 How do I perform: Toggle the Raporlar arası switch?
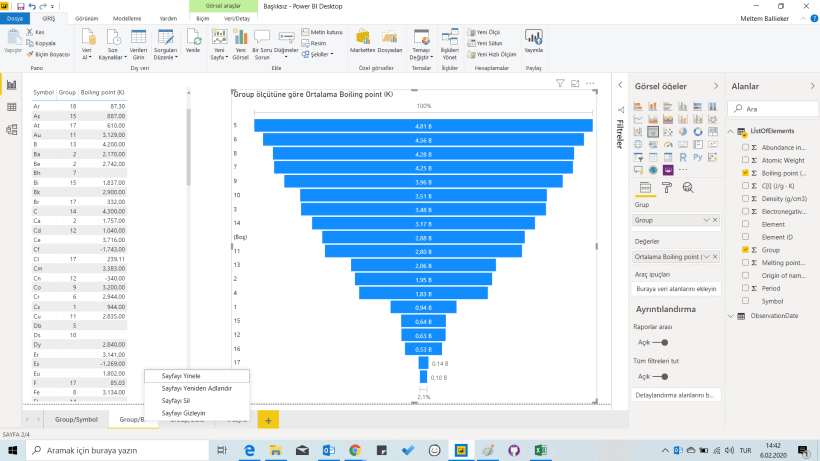[x=658, y=341]
